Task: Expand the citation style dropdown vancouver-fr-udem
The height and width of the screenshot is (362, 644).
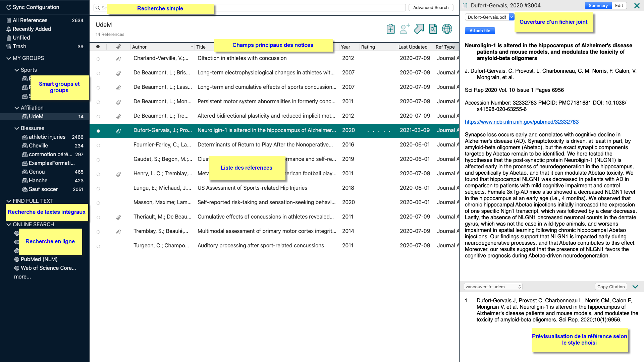Action: (493, 287)
